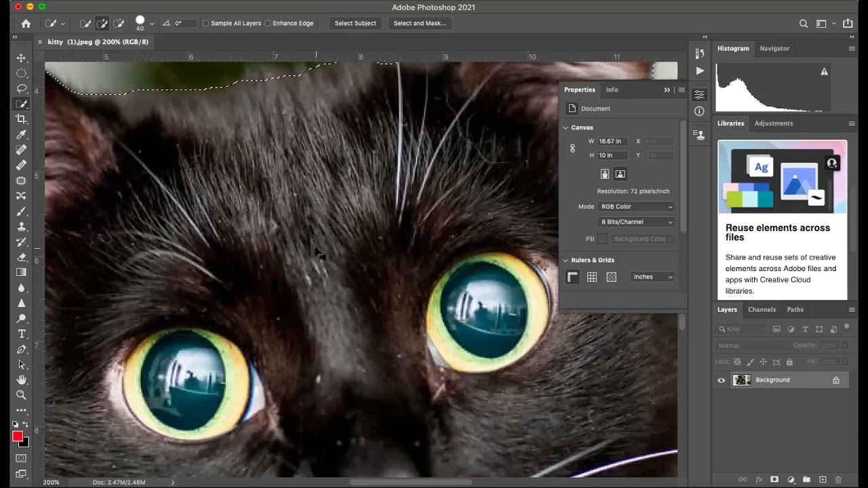Add layer mask icon in Layers panel
The width and height of the screenshot is (868, 488).
pyautogui.click(x=774, y=480)
